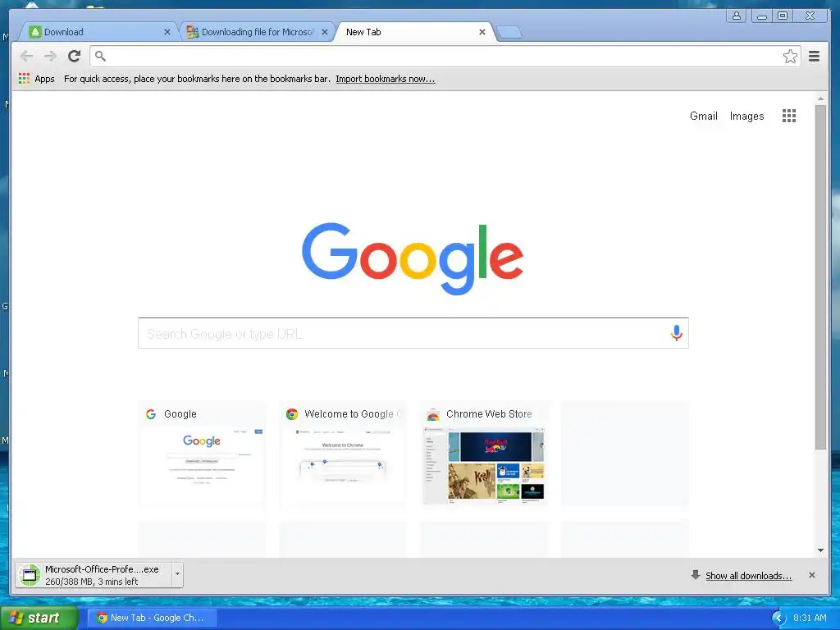Click the Google logo
840x630 pixels.
pos(413,258)
